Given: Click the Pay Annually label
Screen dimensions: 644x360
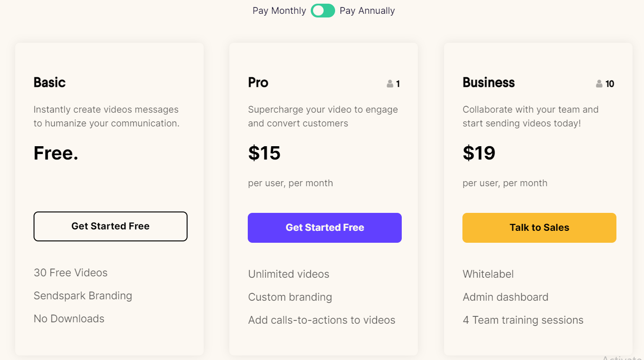Looking at the screenshot, I should (367, 11).
